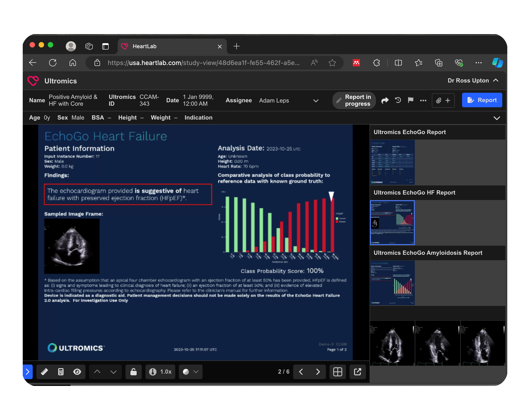Click the share study icon

pyautogui.click(x=385, y=100)
